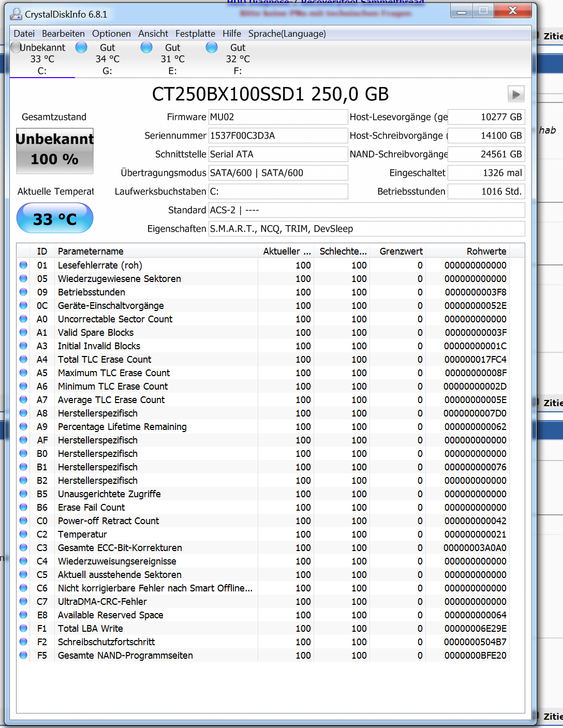Select drive E: tab at 31 °C

tap(172, 59)
